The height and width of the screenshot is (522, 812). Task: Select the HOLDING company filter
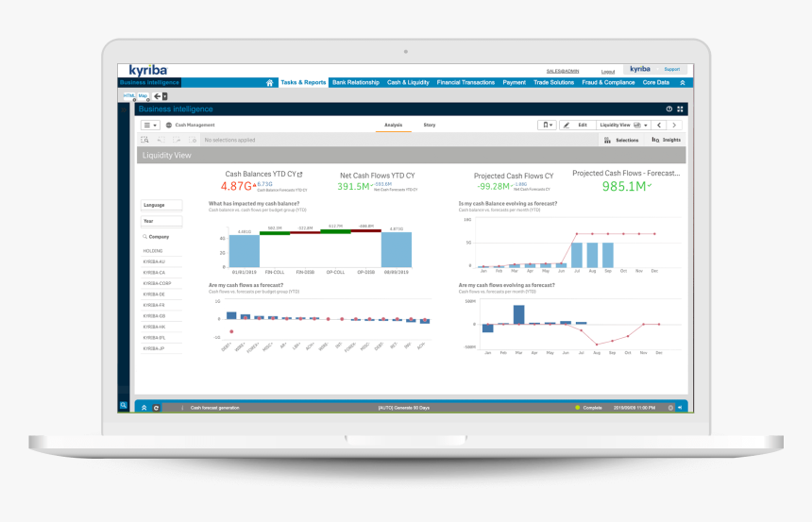pyautogui.click(x=153, y=251)
